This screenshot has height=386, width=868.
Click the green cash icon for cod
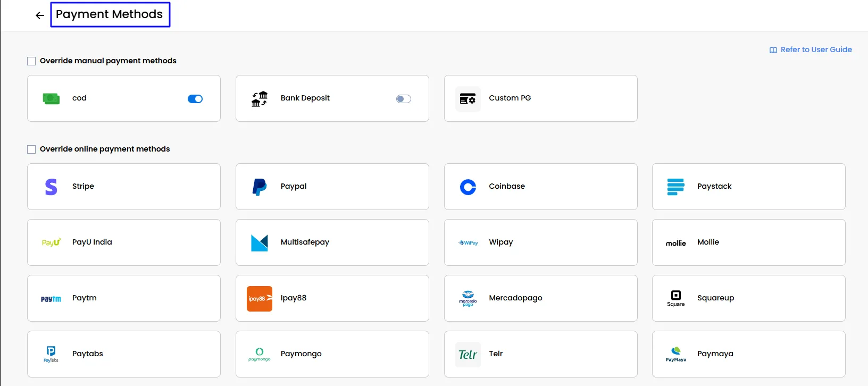(51, 98)
